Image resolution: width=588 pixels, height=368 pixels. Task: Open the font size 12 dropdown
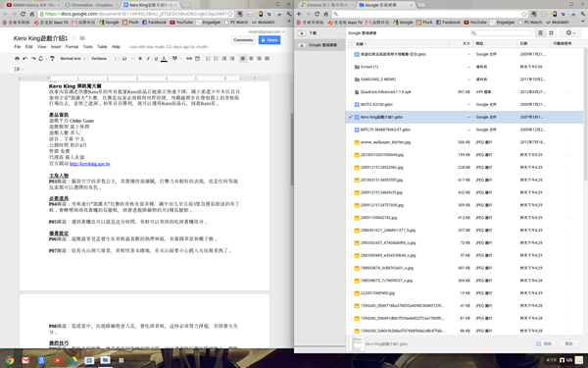tap(127, 59)
